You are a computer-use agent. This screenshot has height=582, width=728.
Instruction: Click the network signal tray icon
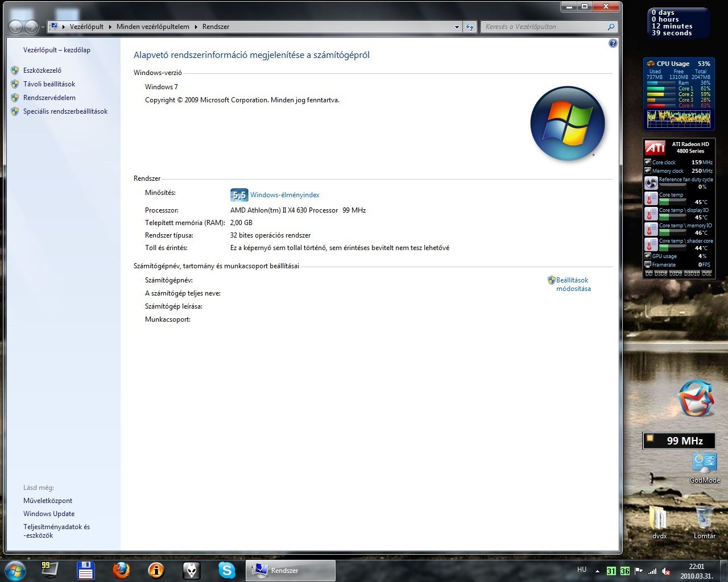652,571
